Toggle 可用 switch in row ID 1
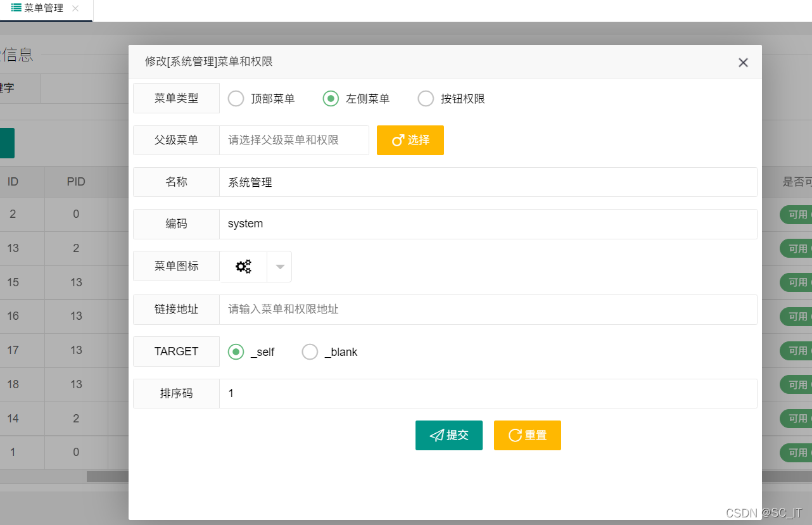Viewport: 812px width, 525px height. 796,453
